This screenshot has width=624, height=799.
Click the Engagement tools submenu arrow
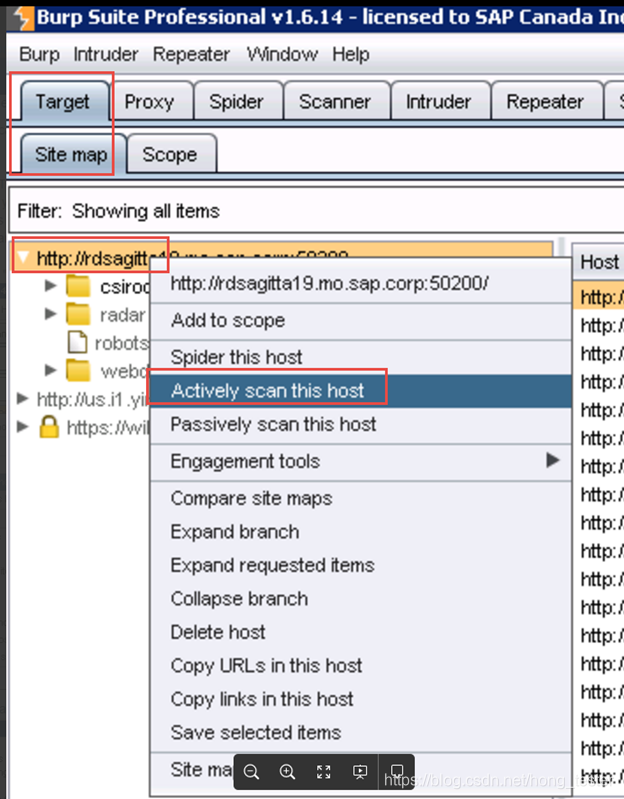(553, 460)
